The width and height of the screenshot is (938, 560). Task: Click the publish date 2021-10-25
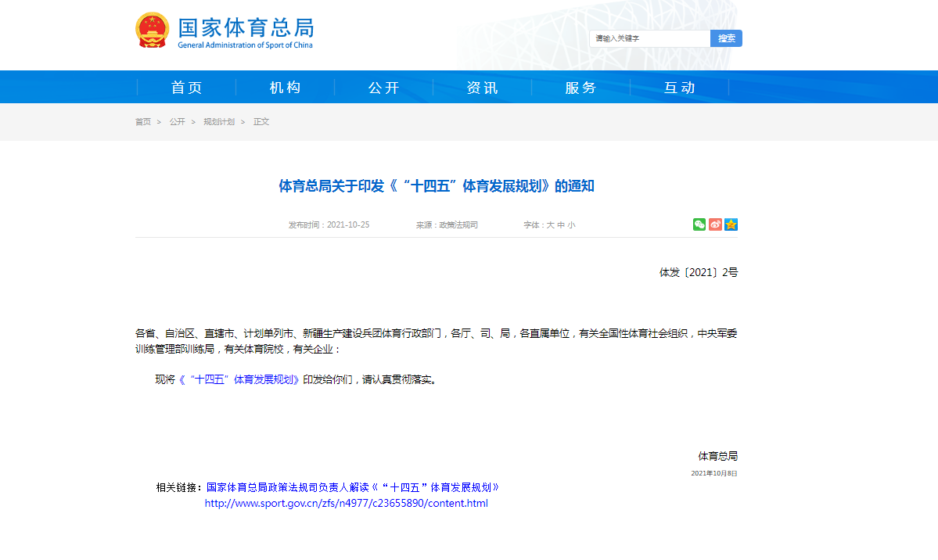click(348, 225)
